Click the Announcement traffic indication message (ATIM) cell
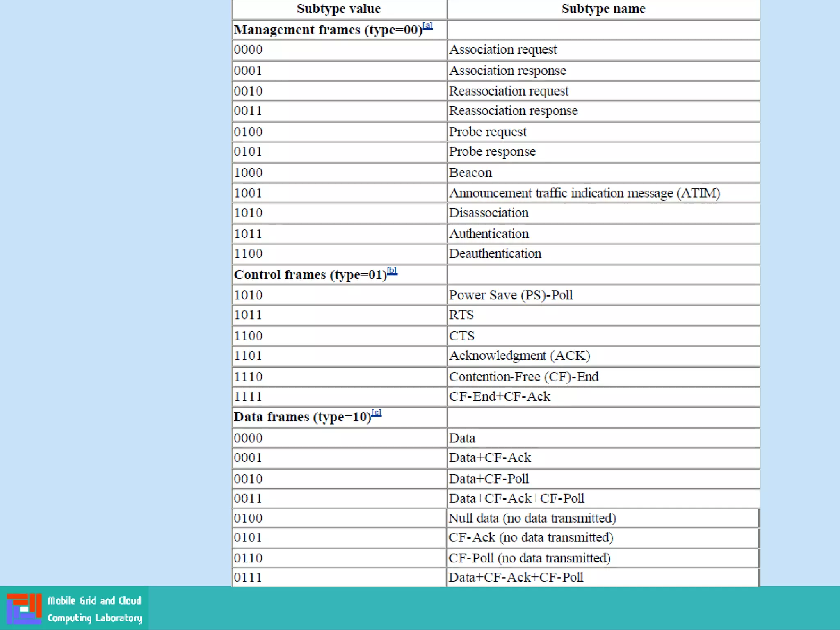 [x=584, y=193]
